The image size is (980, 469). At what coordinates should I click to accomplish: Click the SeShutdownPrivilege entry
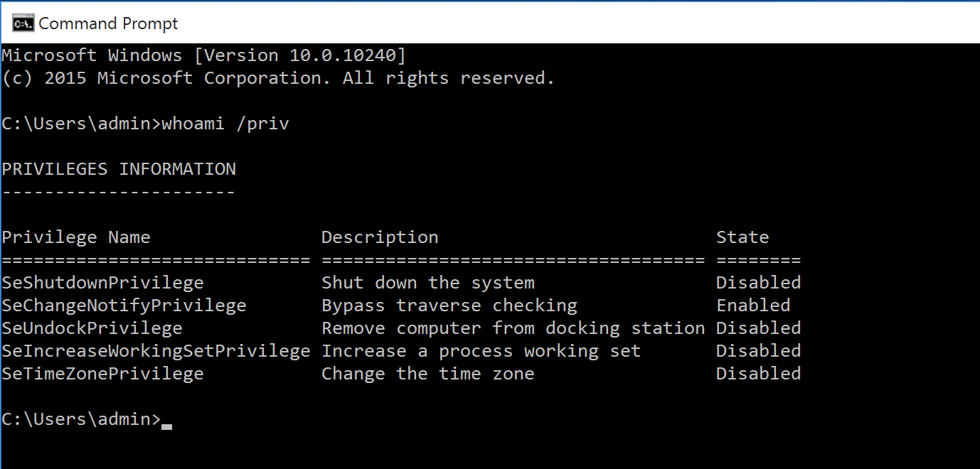point(102,283)
